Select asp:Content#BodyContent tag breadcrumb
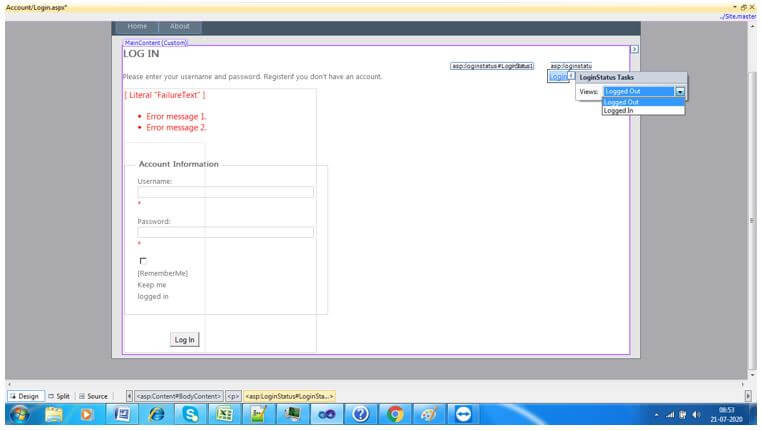Viewport: 762px width, 431px height. pos(179,397)
